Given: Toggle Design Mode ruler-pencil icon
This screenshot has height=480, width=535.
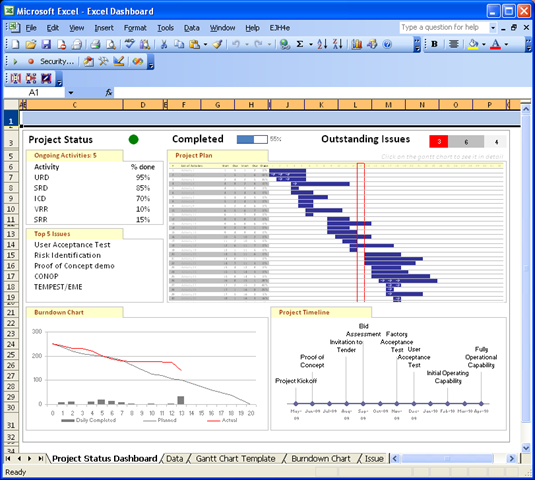Looking at the screenshot, I should [119, 61].
